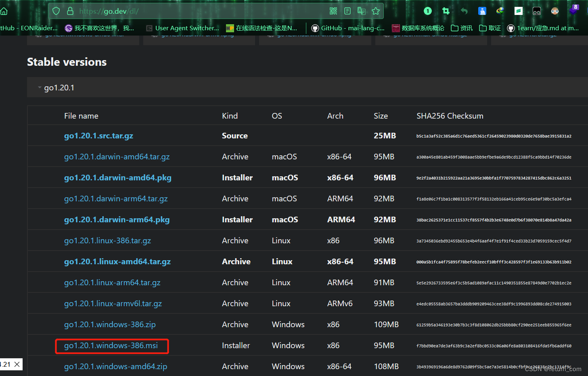Click the translate page icon
Viewport: 588px width, 376px height.
pyautogui.click(x=362, y=11)
